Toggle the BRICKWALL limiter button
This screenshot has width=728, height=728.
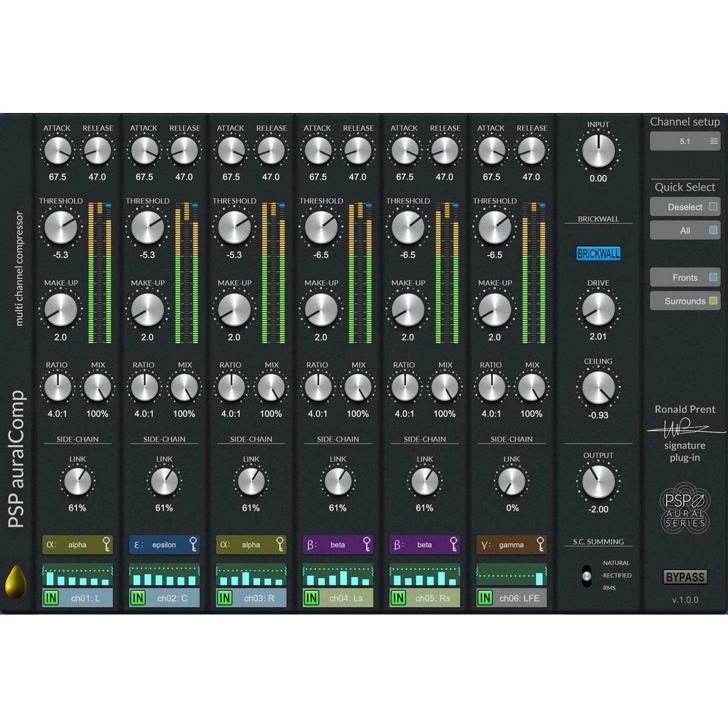(x=598, y=254)
